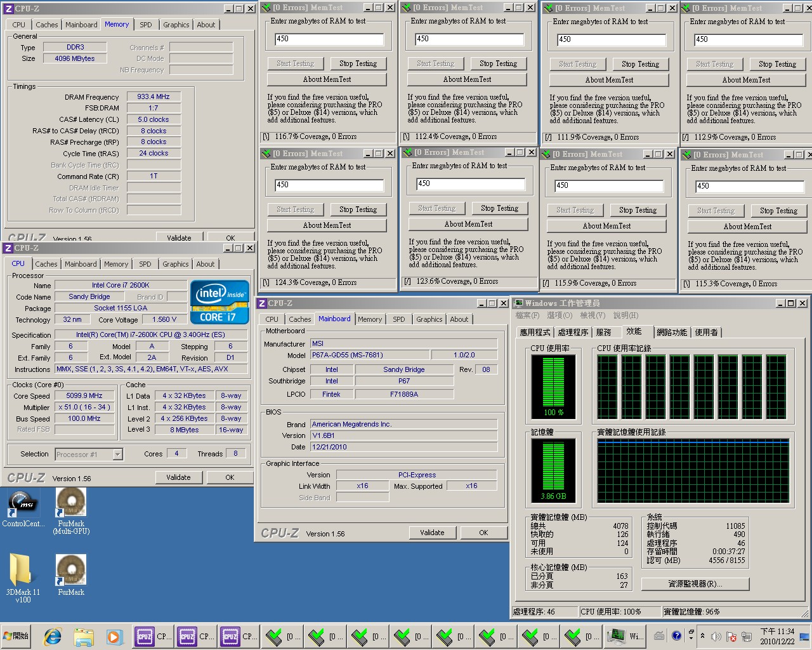Image resolution: width=812 pixels, height=650 pixels.
Task: Click 資源監視器(R)... button in Task Manager
Action: click(695, 584)
